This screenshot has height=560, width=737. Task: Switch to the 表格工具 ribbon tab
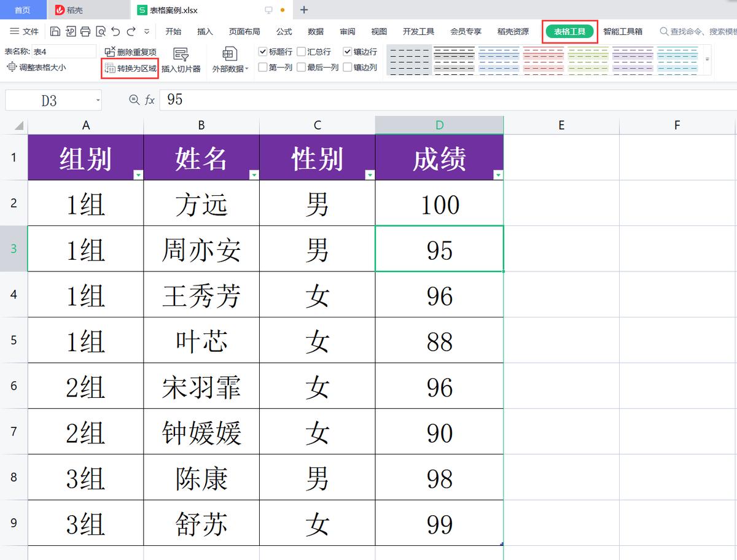point(570,31)
